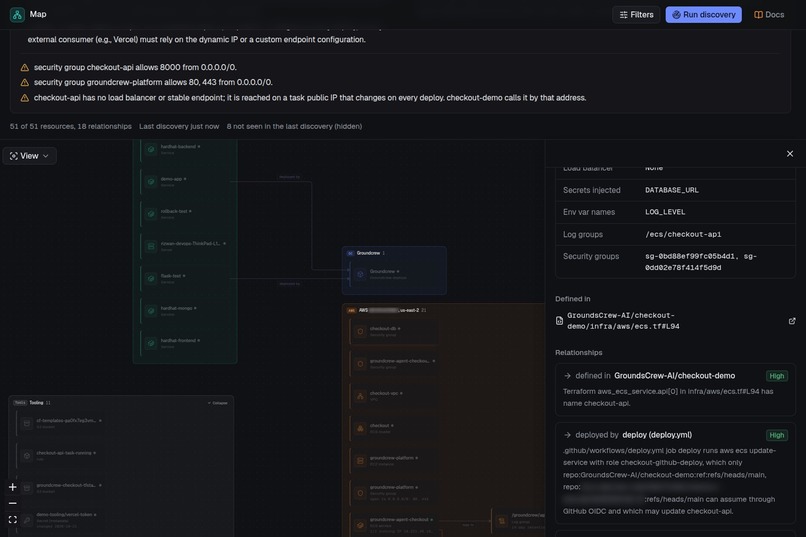Screen dimensions: 806x537
Task: Open ecs.tf file in external link
Action: (x=792, y=321)
